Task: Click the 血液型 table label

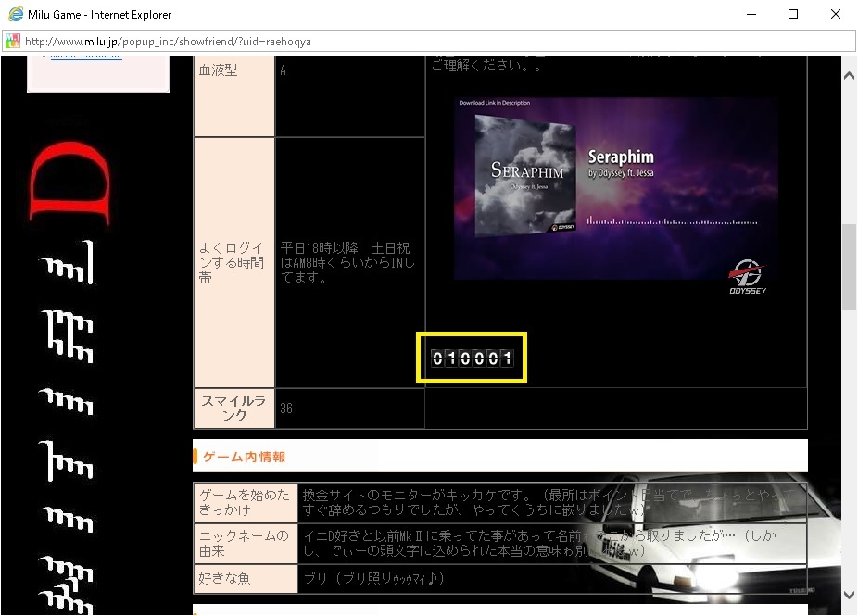Action: (x=219, y=70)
